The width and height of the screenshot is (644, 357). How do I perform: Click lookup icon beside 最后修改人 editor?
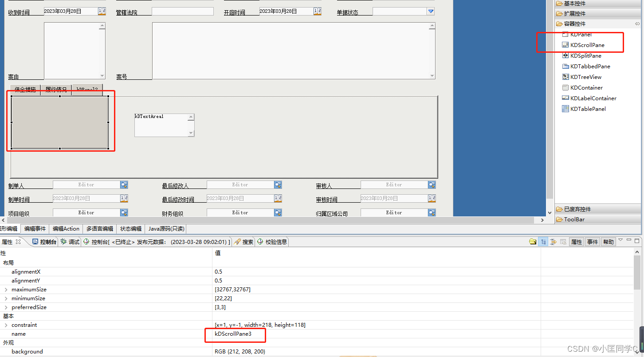pos(278,184)
